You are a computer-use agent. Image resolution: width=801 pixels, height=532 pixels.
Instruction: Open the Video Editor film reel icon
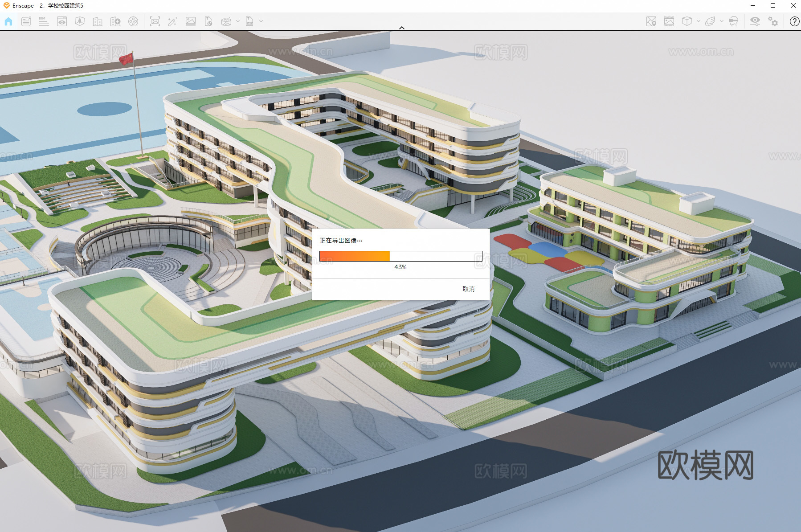[133, 21]
